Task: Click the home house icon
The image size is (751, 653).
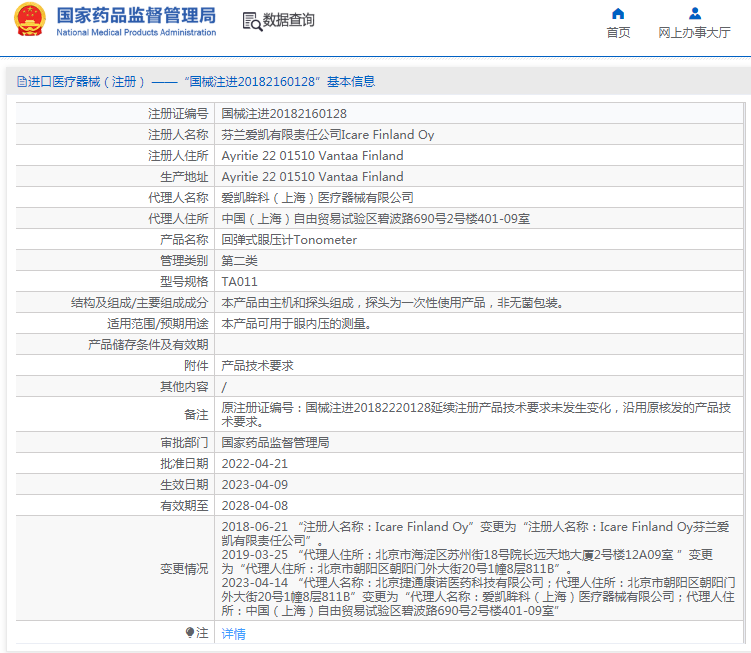Action: tap(618, 13)
